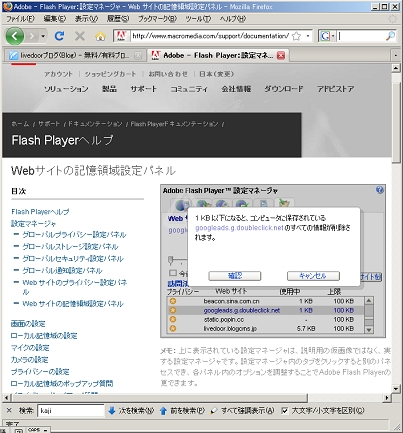Select the global storage tab icon in Settings Manager
403x433 pixels.
pos(203,204)
